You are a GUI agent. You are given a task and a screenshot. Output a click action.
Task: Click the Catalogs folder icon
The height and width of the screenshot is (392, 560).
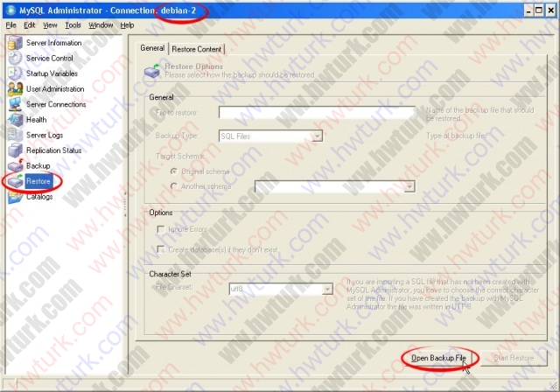click(15, 197)
